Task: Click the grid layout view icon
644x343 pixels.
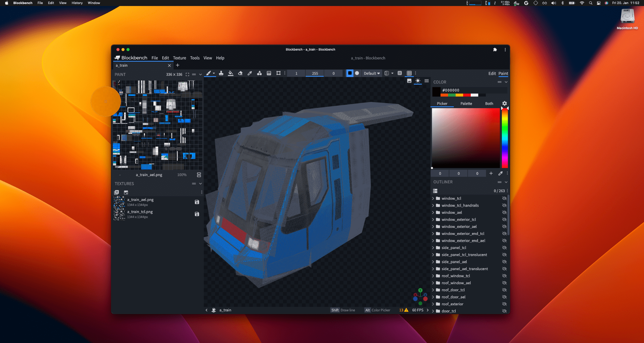Action: (x=408, y=73)
